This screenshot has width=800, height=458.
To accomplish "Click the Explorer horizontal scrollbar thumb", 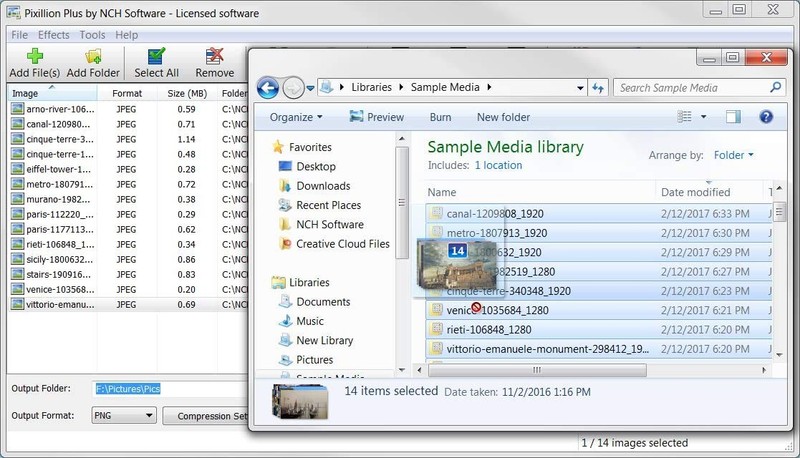I will tap(537, 370).
